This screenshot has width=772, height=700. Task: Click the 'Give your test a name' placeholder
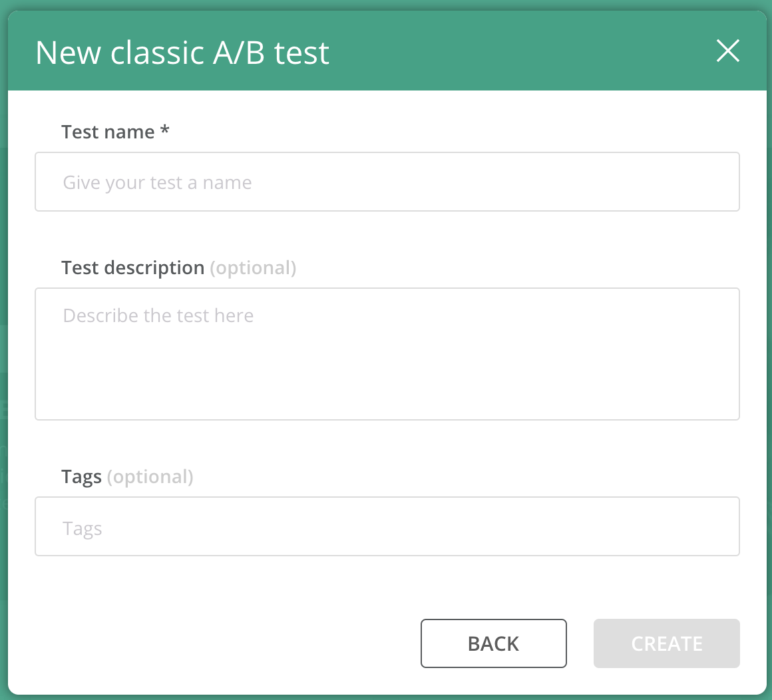157,182
